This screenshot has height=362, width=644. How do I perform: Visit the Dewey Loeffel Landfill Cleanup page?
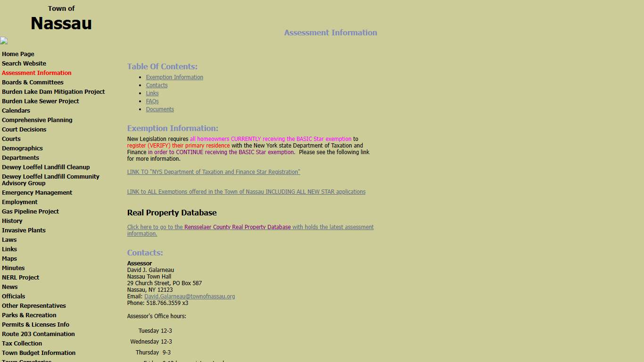tap(46, 167)
